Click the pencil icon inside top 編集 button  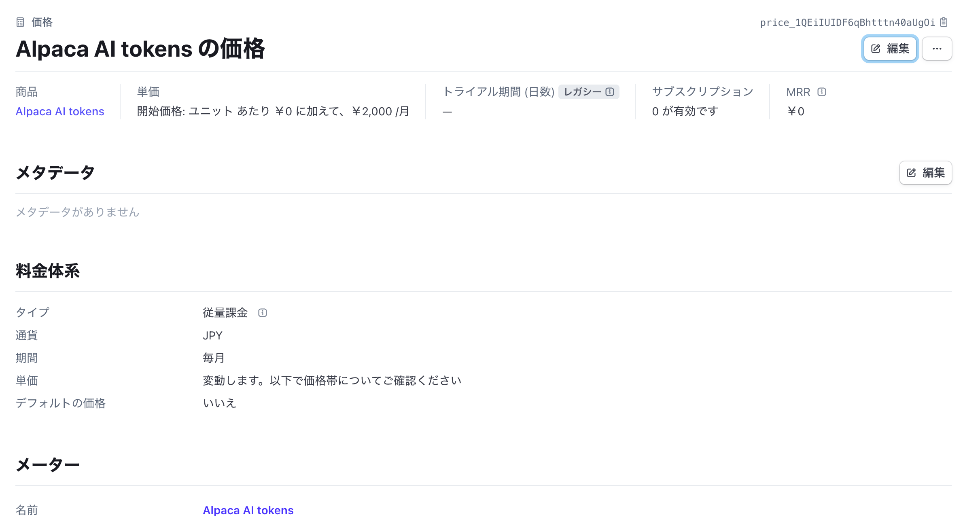(x=876, y=49)
